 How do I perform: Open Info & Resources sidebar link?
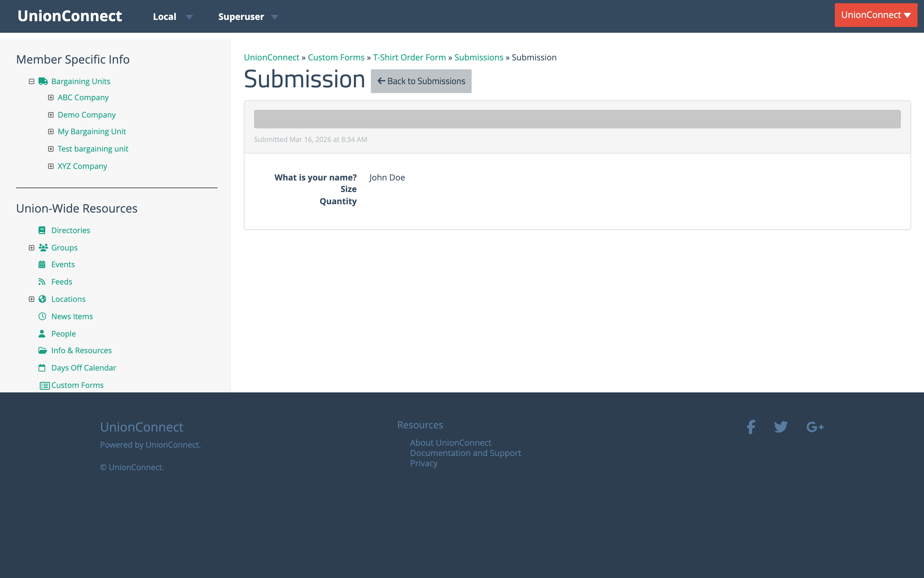(x=81, y=351)
